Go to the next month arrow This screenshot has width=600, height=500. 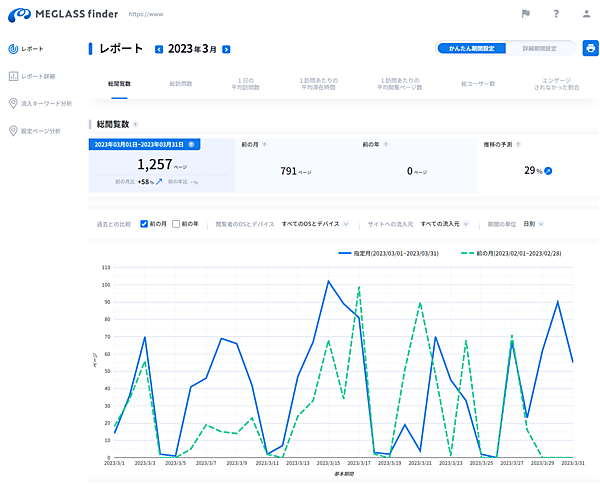click(226, 49)
